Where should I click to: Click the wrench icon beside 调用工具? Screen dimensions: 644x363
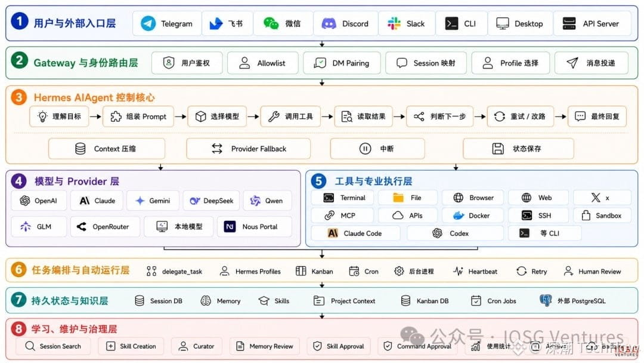coord(274,116)
